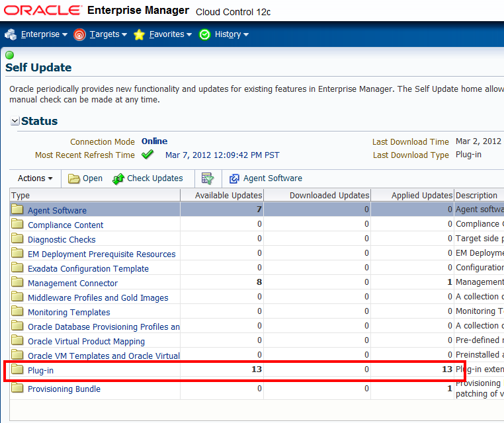Click folder icon beside Diagnostic Checks
Screen dimensions: 504x423
pyautogui.click(x=17, y=239)
